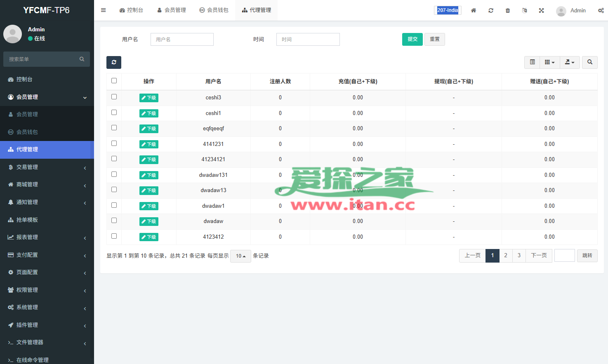Open the settings gears icon at top right

coord(601,10)
